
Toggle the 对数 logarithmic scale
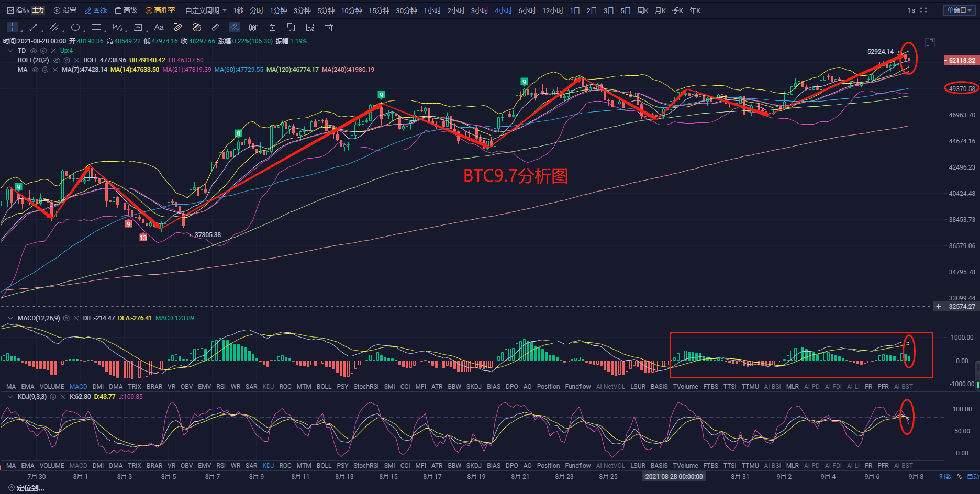[x=945, y=477]
